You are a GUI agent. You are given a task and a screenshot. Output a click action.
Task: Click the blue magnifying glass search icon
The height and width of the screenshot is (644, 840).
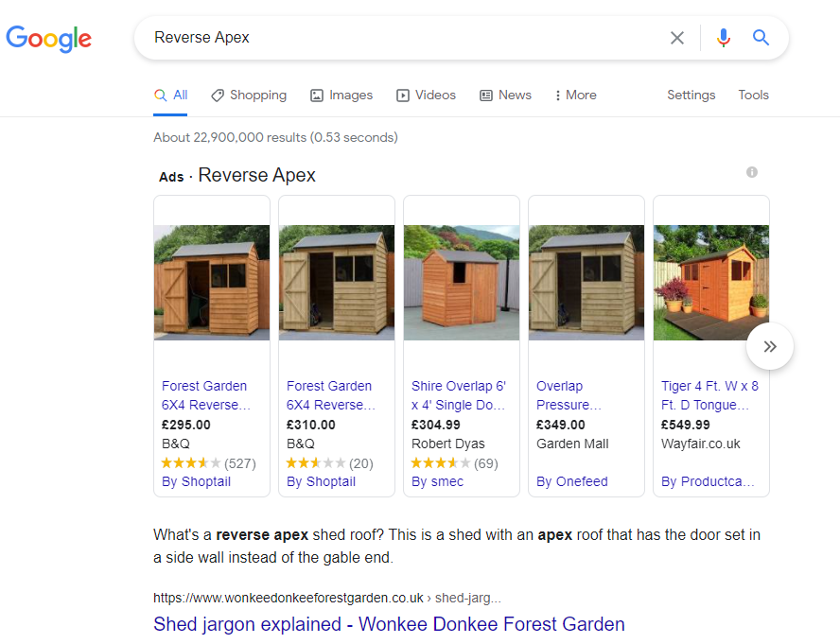click(761, 38)
